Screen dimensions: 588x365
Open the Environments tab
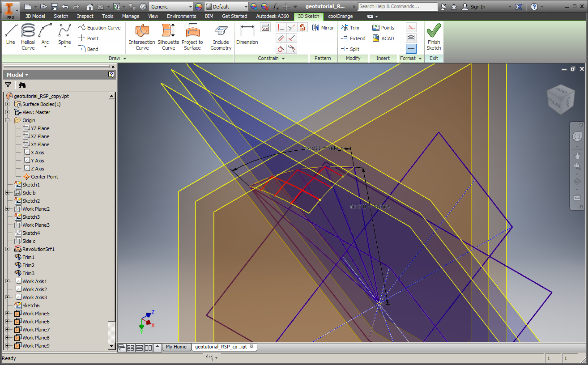pos(182,16)
